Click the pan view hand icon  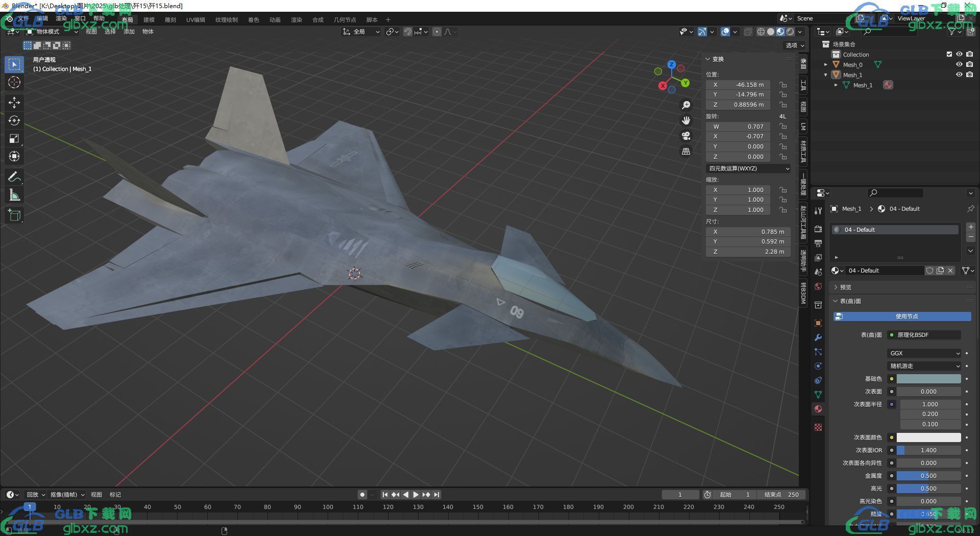click(x=686, y=120)
